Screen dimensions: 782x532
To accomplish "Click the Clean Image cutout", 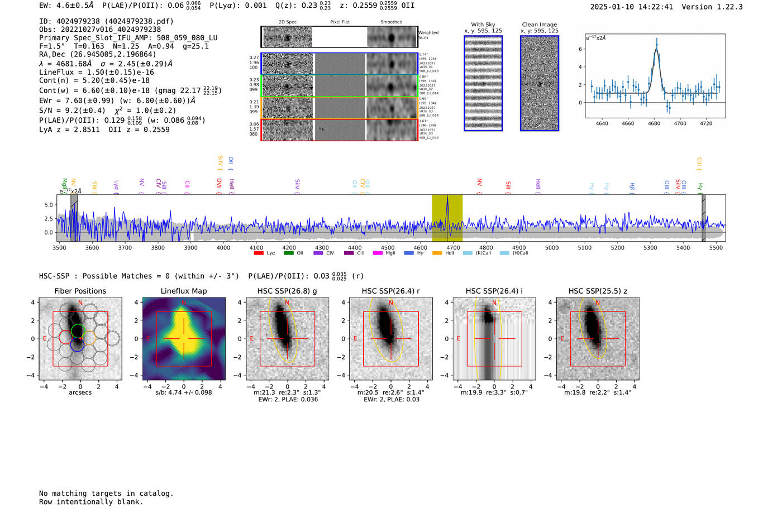I will pos(540,83).
